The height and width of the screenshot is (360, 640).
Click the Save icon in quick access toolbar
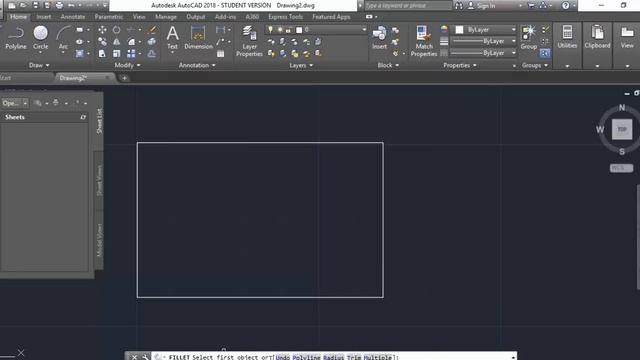[36, 5]
